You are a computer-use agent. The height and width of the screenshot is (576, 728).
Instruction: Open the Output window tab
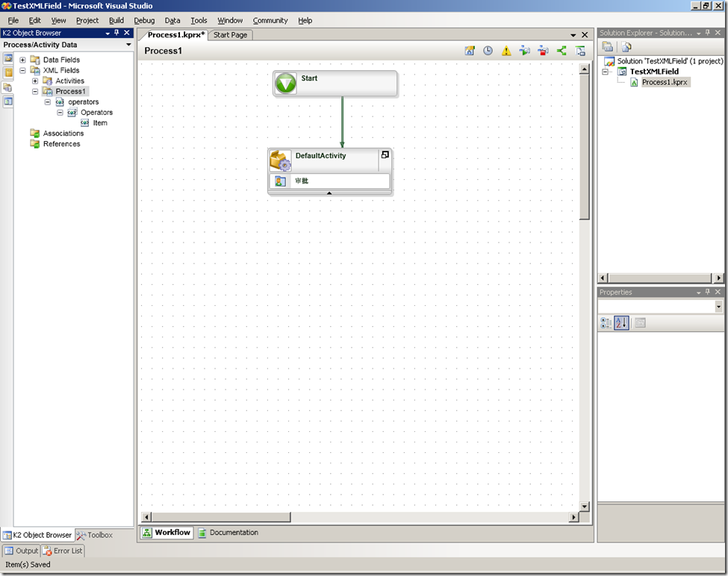pyautogui.click(x=22, y=551)
